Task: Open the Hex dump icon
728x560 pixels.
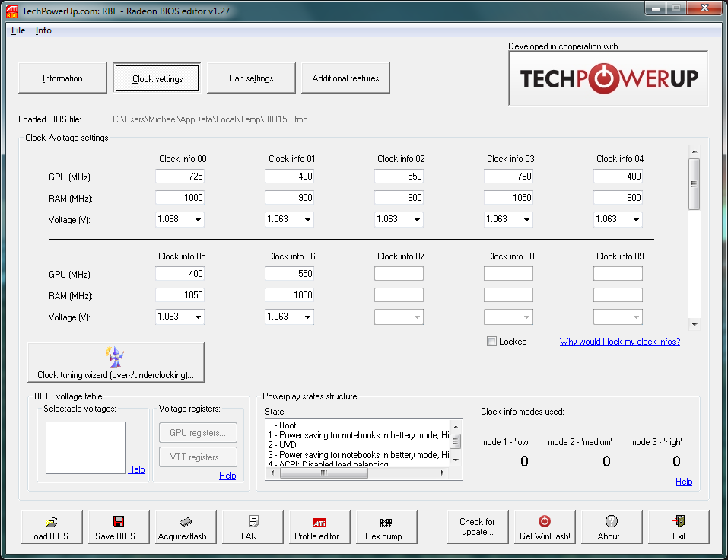Action: (386, 523)
